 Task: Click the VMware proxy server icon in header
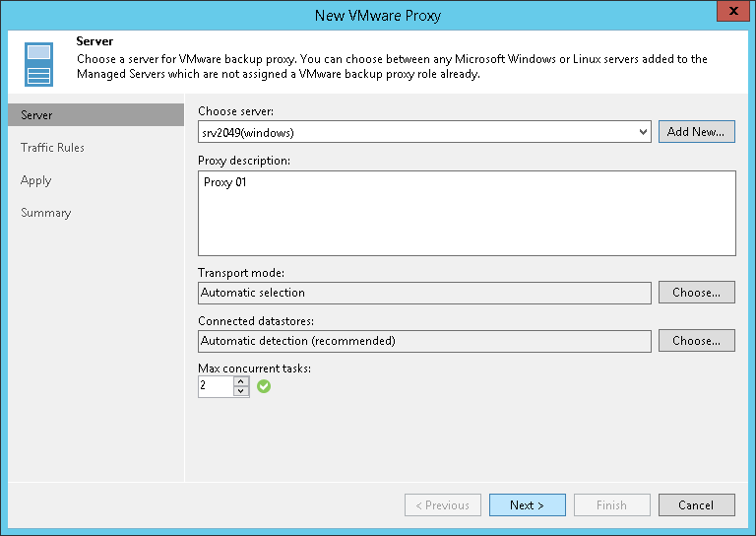(x=38, y=65)
